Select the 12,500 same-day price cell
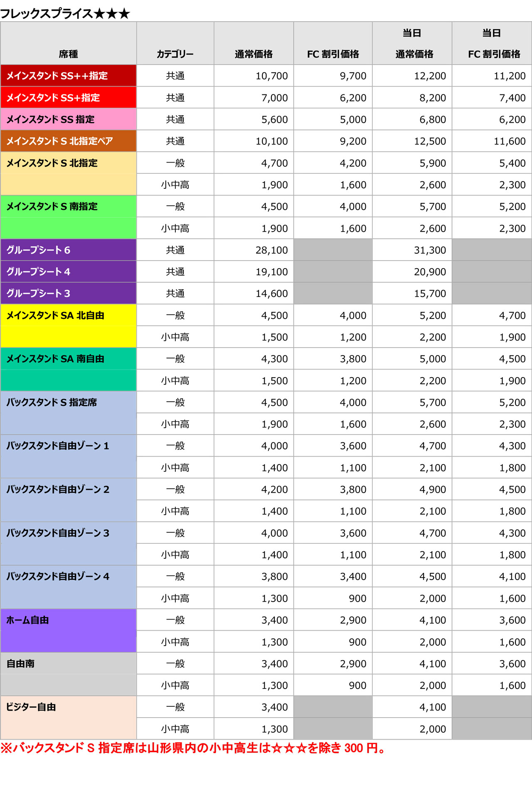The height and width of the screenshot is (785, 532). pos(430,141)
